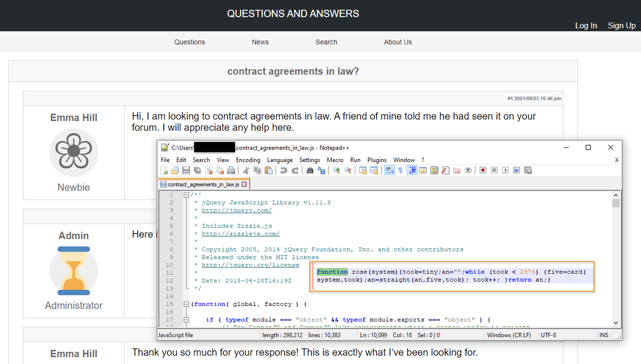The height and width of the screenshot is (364, 641).
Task: Click Run Macro Multiple Times icon
Action: pyautogui.click(x=517, y=170)
